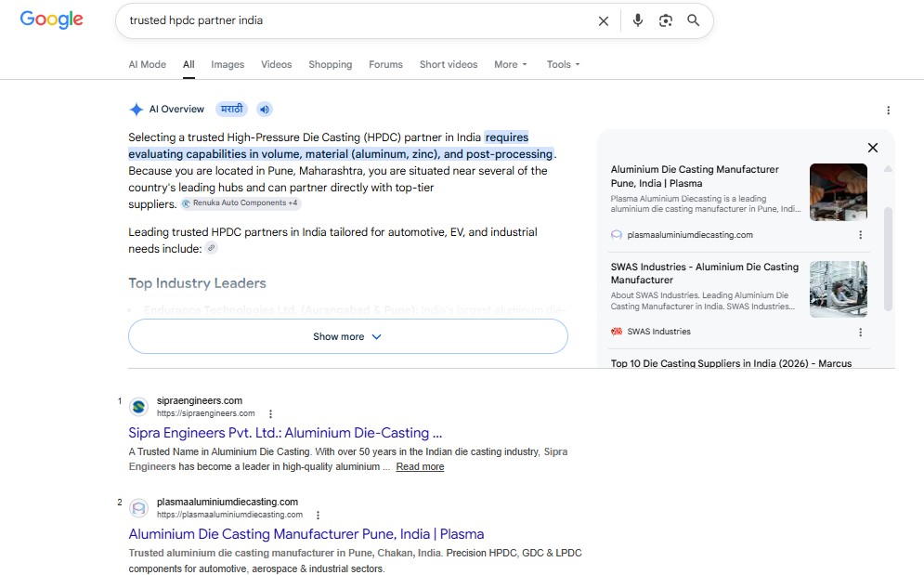924x575 pixels.
Task: Open the Forums tab
Action: click(x=385, y=64)
